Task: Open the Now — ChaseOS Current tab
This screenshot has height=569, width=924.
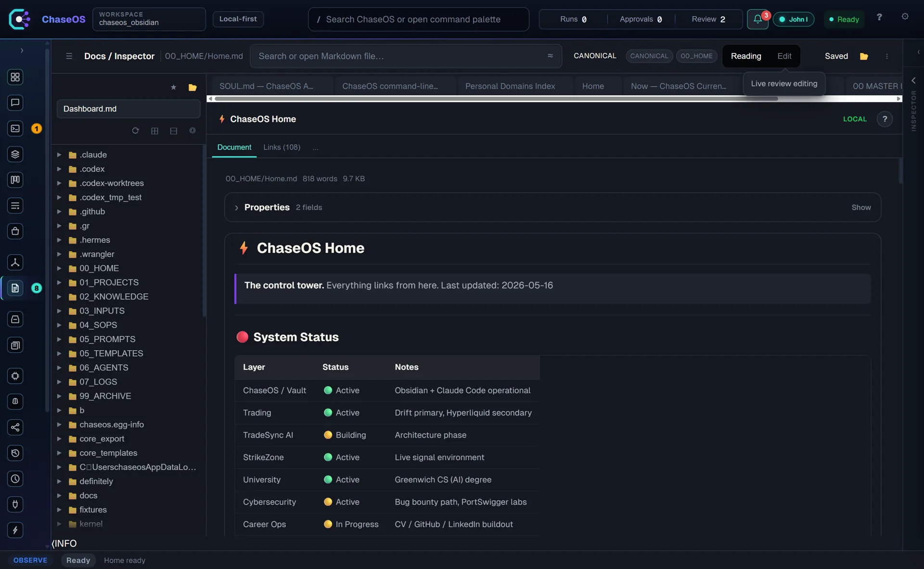Action: [x=683, y=86]
